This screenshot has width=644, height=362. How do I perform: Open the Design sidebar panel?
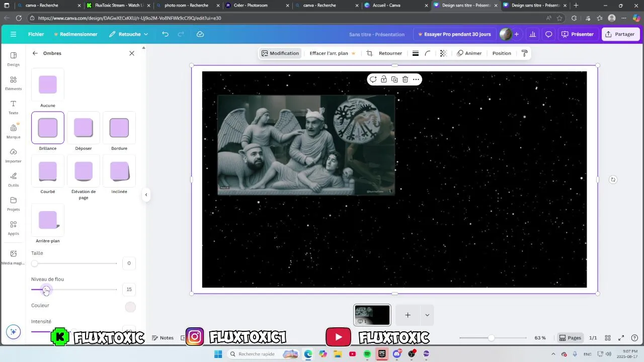(14, 59)
